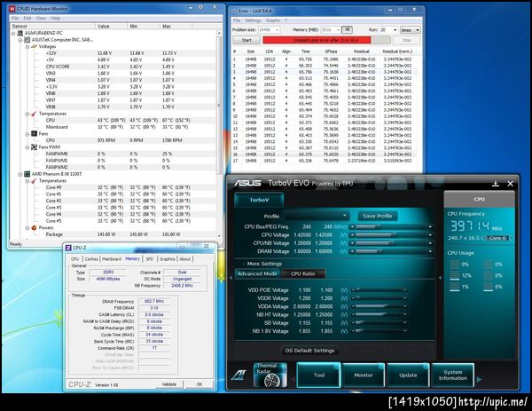
Task: Open HWMonitor File menu
Action: coord(15,18)
